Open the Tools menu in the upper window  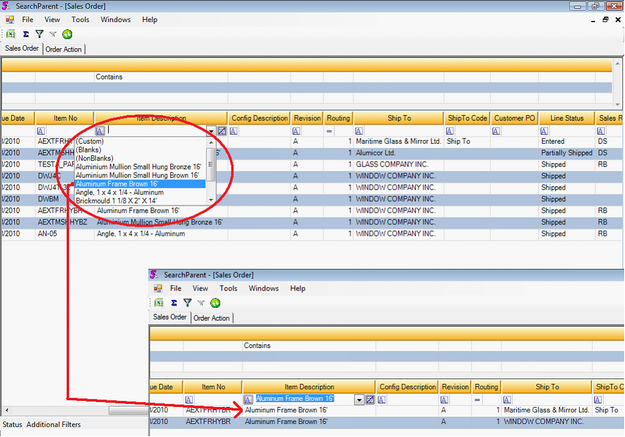(81, 19)
